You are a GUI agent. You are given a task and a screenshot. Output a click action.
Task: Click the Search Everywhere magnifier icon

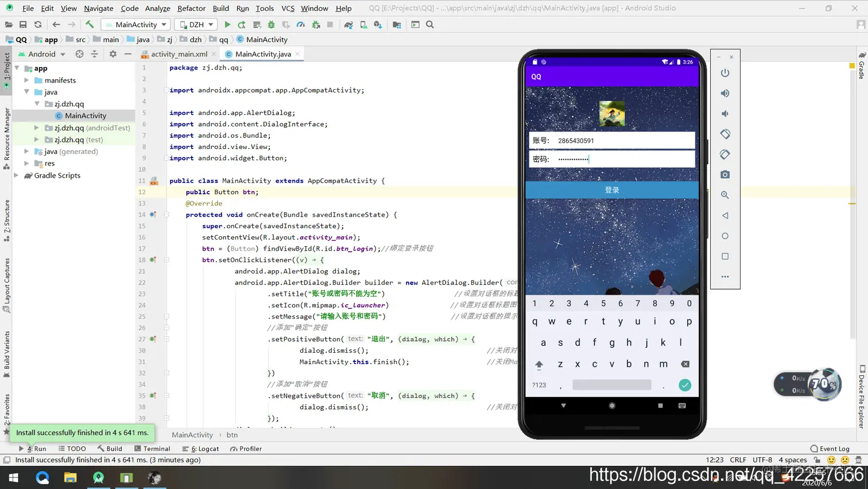point(430,25)
